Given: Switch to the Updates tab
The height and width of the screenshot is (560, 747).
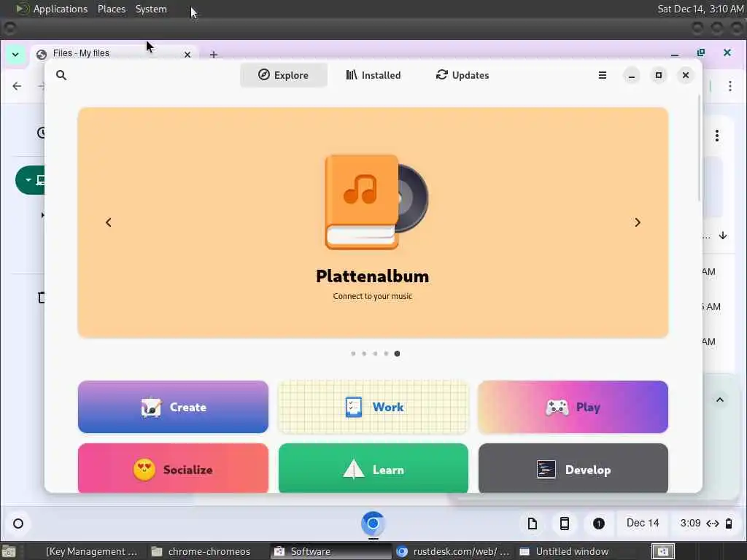Looking at the screenshot, I should click(x=462, y=75).
